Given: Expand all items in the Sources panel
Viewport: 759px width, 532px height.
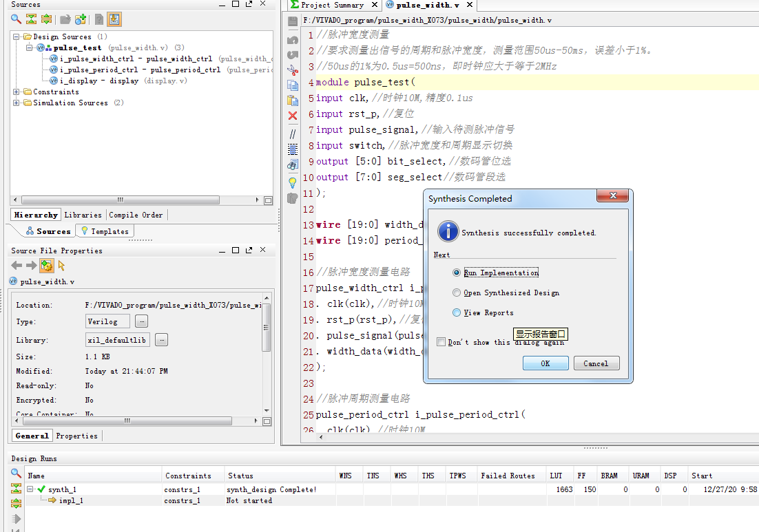Looking at the screenshot, I should 46,20.
